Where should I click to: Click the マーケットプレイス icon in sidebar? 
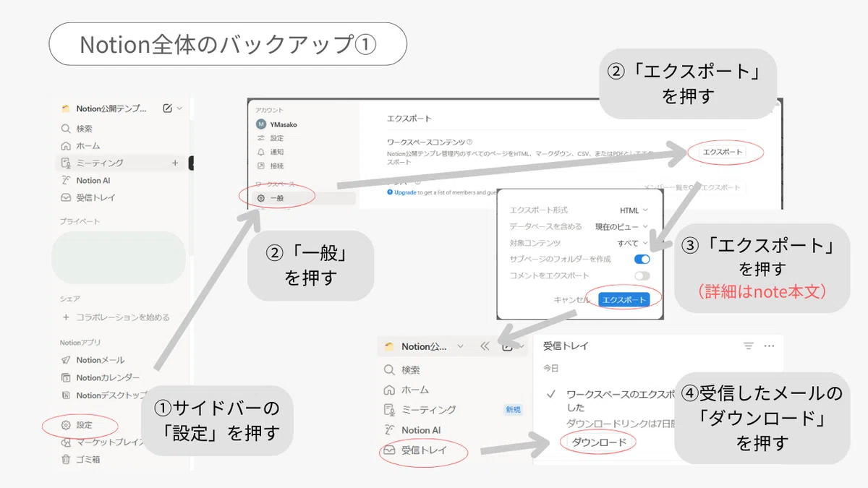(66, 442)
